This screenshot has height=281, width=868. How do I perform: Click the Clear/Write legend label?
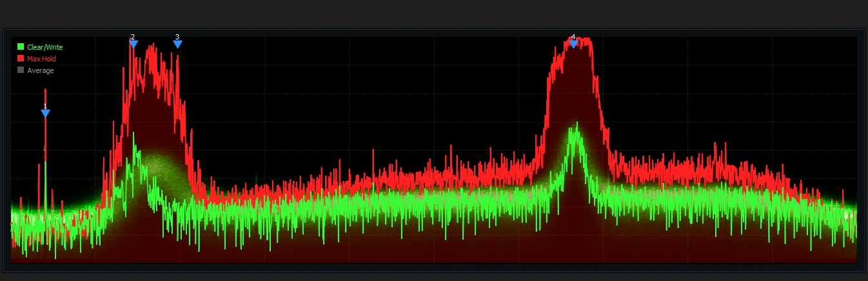pos(44,47)
